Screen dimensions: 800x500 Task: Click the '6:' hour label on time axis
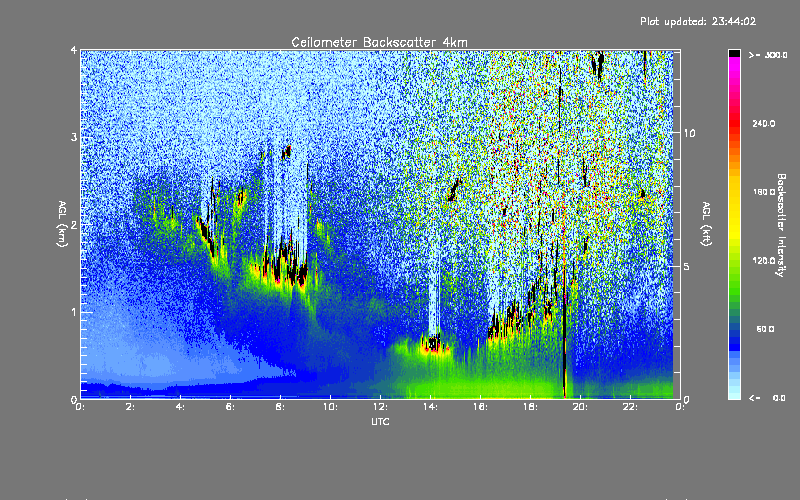231,407
